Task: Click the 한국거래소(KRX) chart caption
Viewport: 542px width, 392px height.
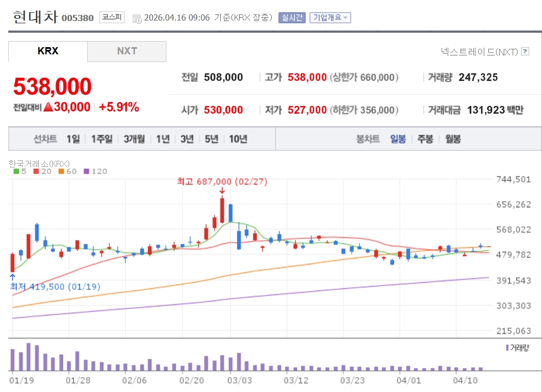Action: click(x=39, y=164)
